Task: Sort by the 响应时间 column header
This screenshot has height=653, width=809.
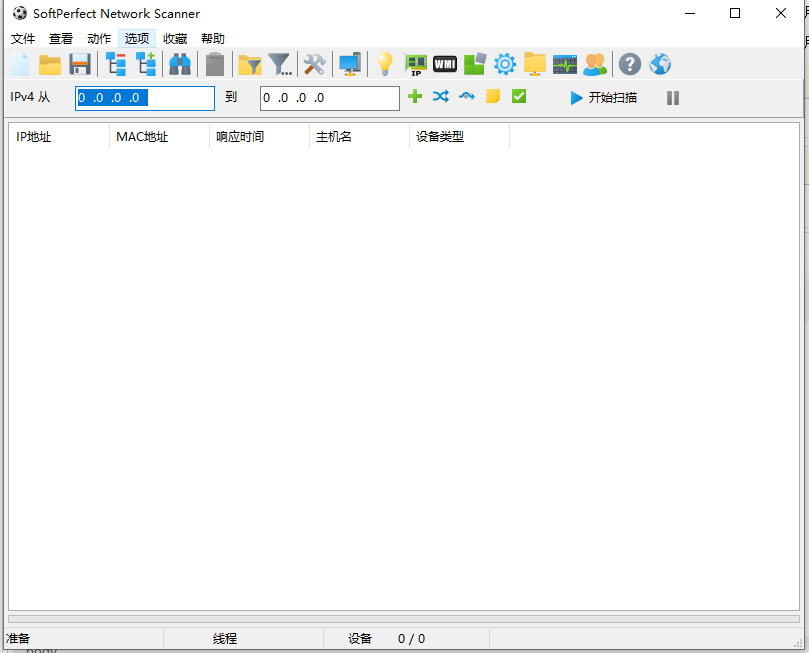Action: (260, 137)
